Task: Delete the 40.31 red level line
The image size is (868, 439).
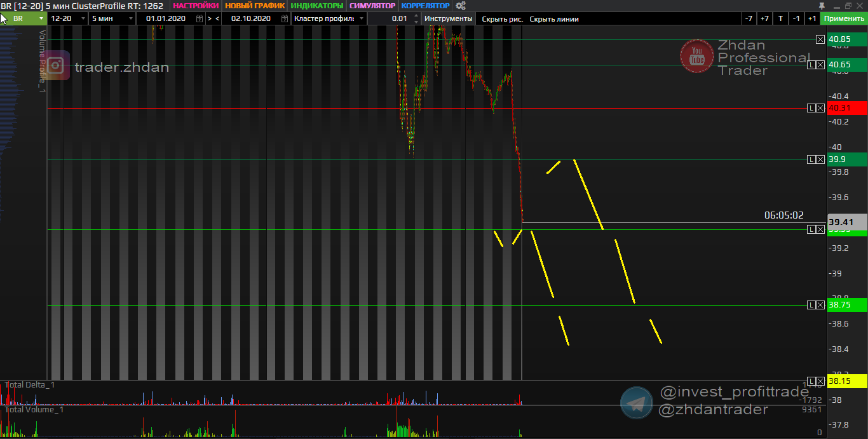Action: point(820,108)
